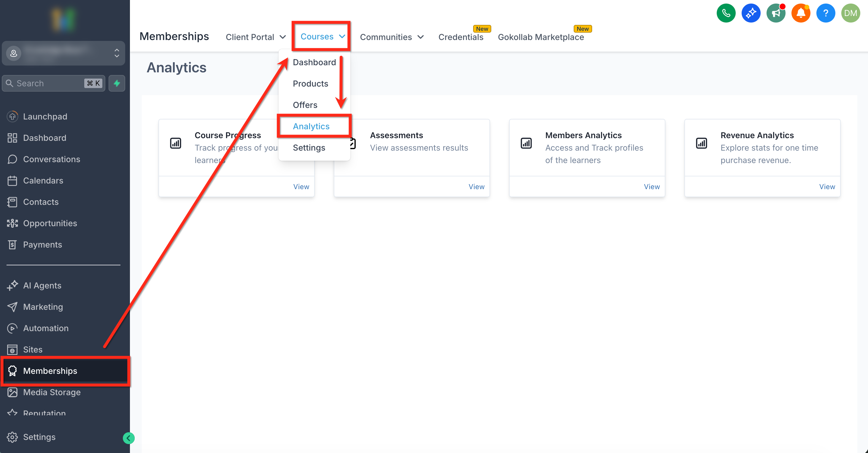Select Products from Courses menu
The height and width of the screenshot is (453, 868).
pos(310,84)
